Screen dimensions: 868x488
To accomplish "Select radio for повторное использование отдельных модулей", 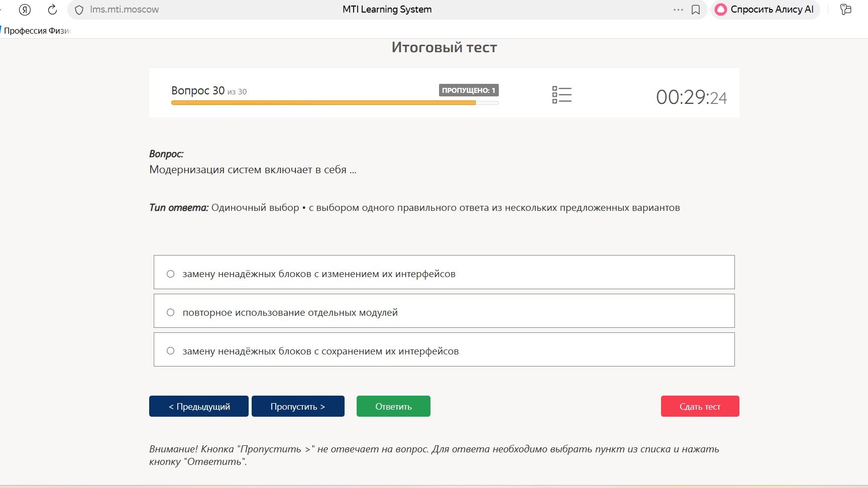I will 171,312.
